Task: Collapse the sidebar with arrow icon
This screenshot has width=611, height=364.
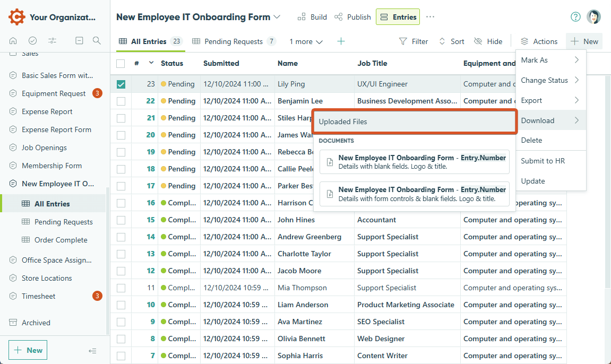Action: 92,351
